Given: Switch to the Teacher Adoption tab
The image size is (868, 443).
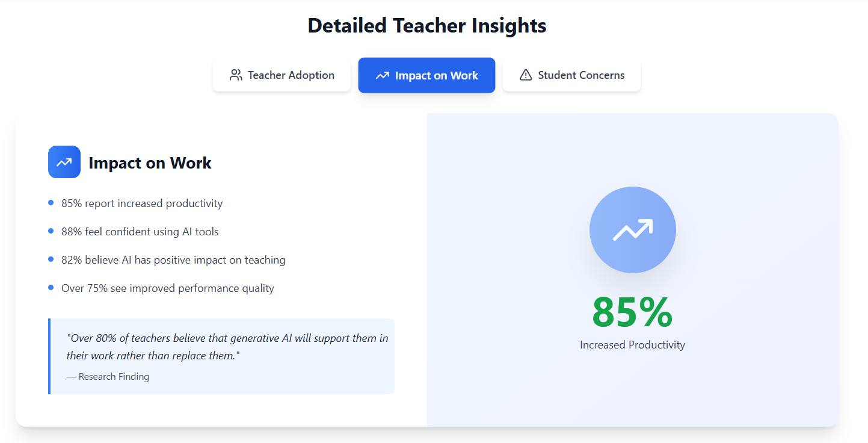Looking at the screenshot, I should tap(282, 75).
